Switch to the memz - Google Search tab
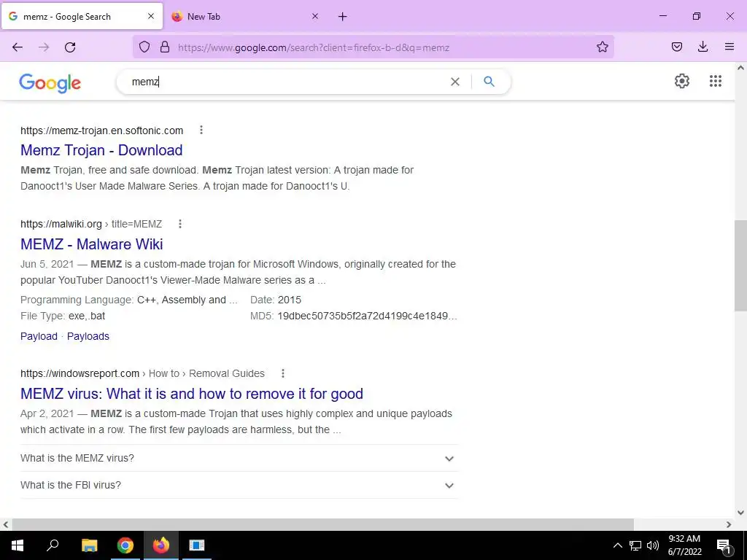This screenshot has width=747, height=560. [82, 17]
